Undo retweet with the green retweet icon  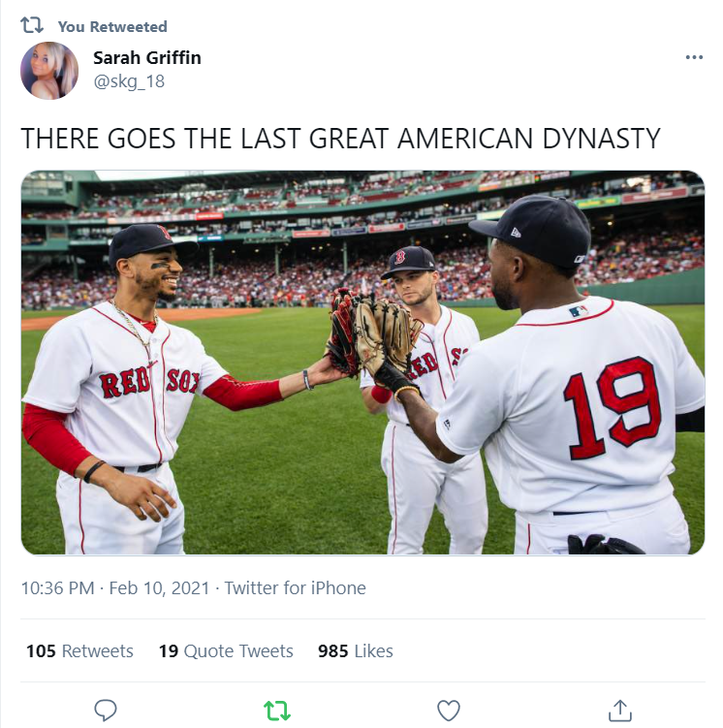point(277,711)
